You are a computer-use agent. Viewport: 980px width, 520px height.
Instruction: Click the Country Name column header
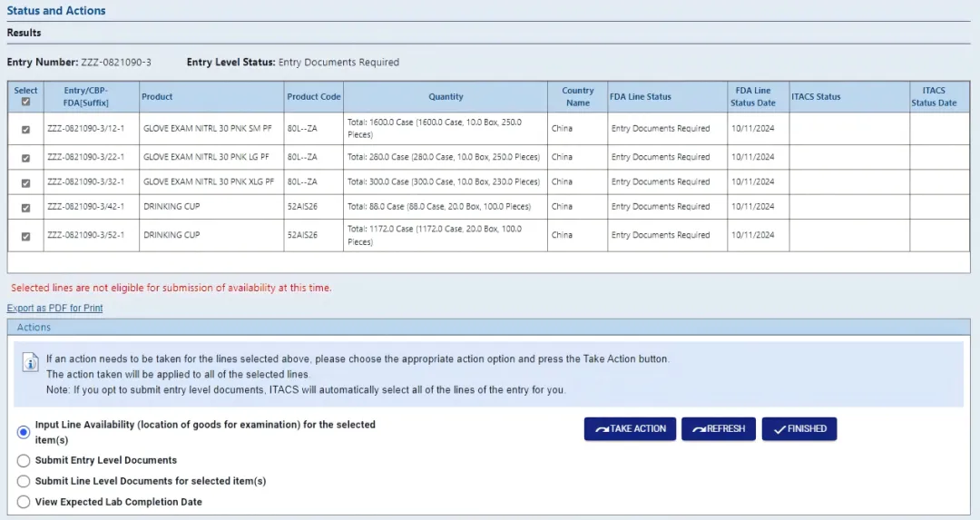pyautogui.click(x=577, y=97)
